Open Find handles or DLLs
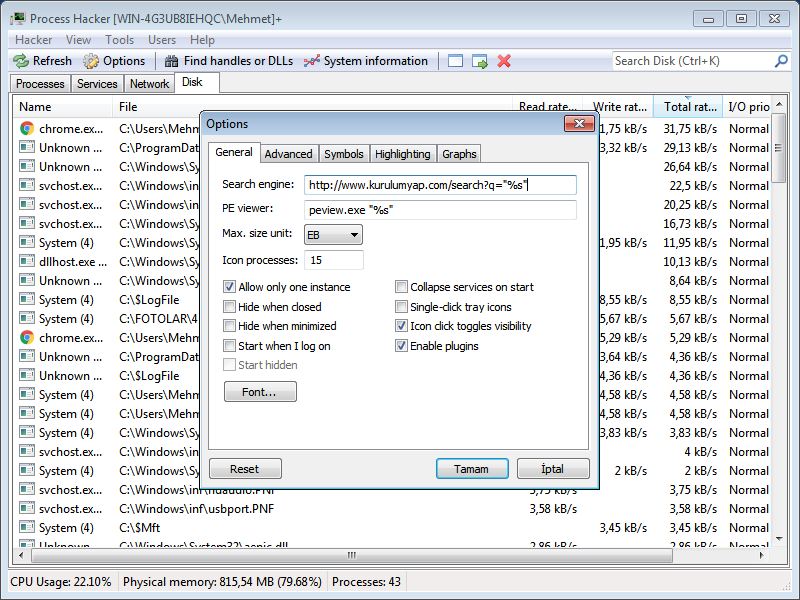This screenshot has width=800, height=600. pyautogui.click(x=229, y=61)
